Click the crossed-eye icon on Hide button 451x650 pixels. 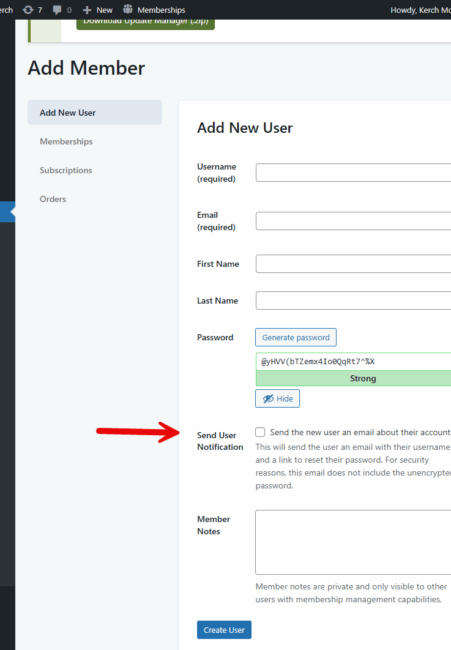268,398
